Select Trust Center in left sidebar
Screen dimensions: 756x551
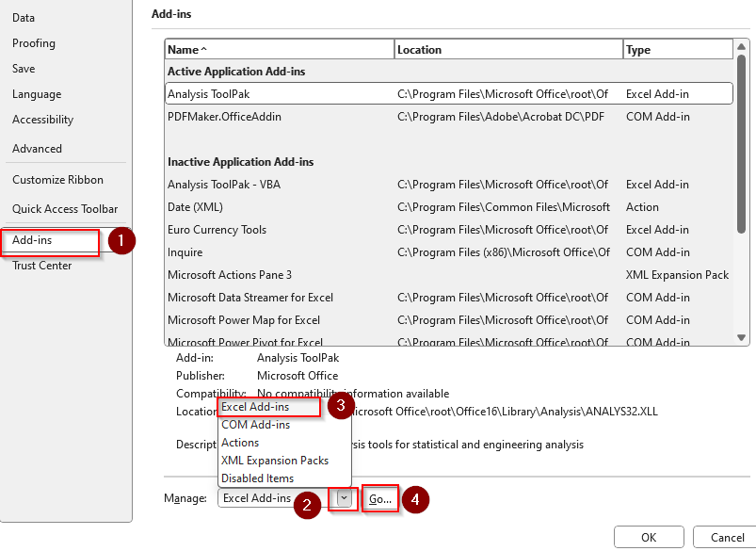point(41,266)
